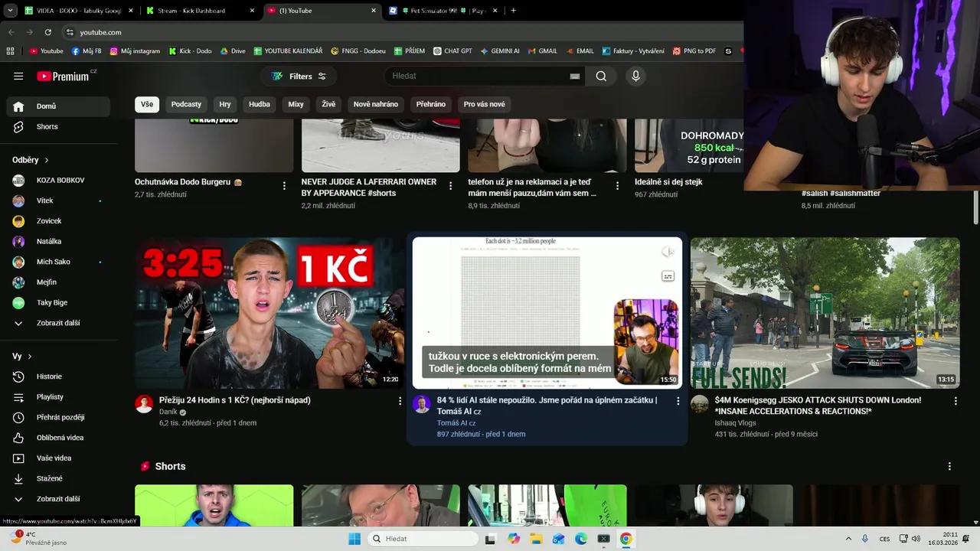Viewport: 980px width, 551px height.
Task: Expand the Vy section header
Action: click(x=22, y=357)
